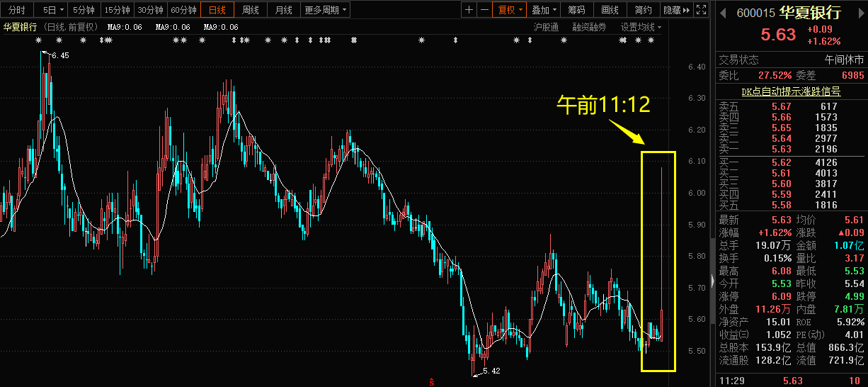Image resolution: width=868 pixels, height=387 pixels.
Task: Click the 买二 5.61 order row
Action: [792, 173]
